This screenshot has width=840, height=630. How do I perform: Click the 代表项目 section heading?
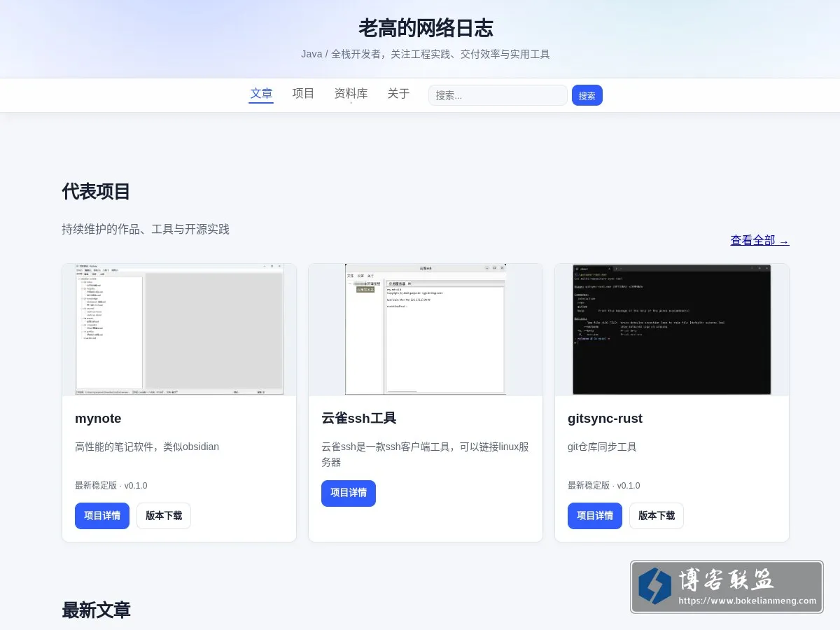[x=96, y=192]
